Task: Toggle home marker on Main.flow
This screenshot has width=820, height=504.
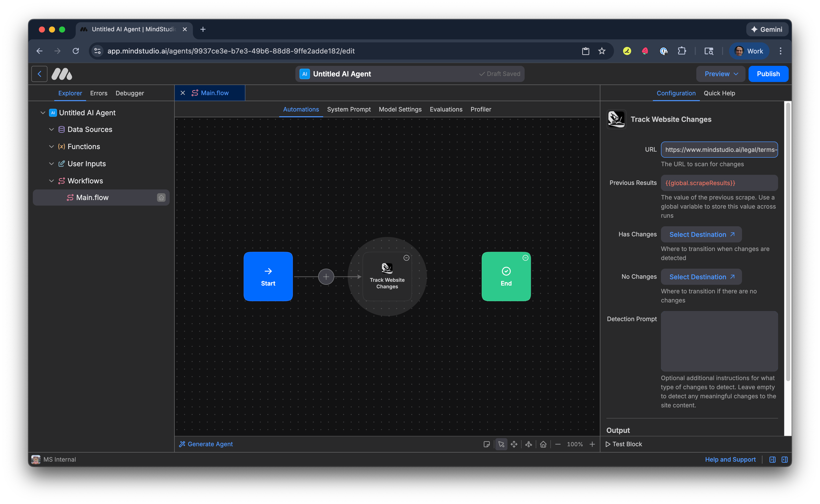Action: click(x=161, y=198)
